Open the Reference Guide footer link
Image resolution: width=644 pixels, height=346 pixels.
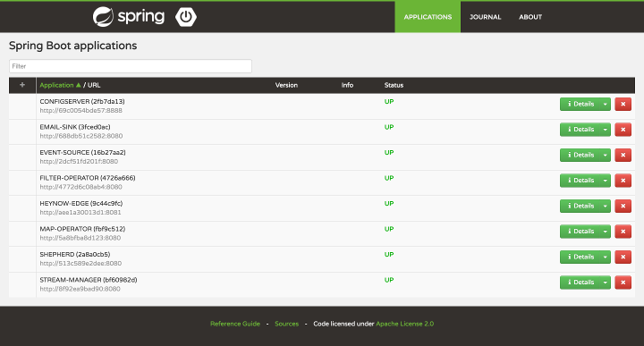(x=235, y=324)
